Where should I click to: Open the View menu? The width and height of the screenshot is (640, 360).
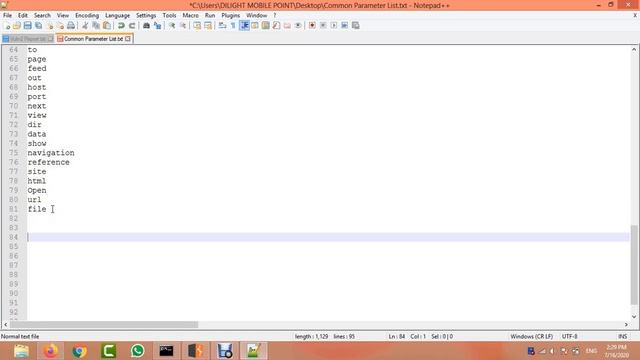click(x=62, y=16)
